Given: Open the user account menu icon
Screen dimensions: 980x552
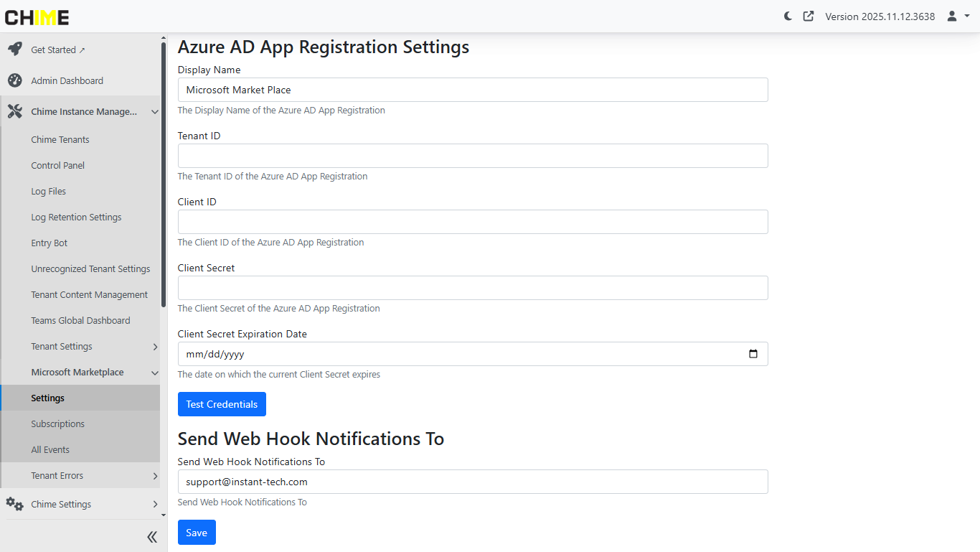Looking at the screenshot, I should 958,16.
